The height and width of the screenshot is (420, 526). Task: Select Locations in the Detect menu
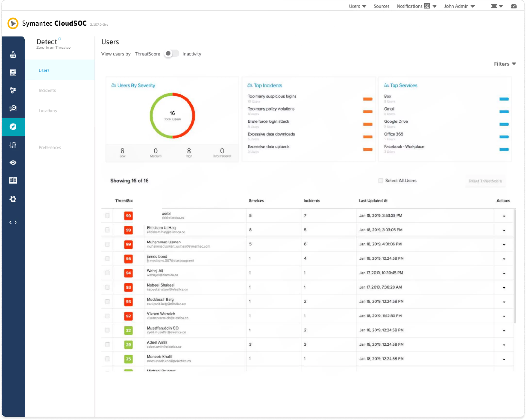[48, 111]
